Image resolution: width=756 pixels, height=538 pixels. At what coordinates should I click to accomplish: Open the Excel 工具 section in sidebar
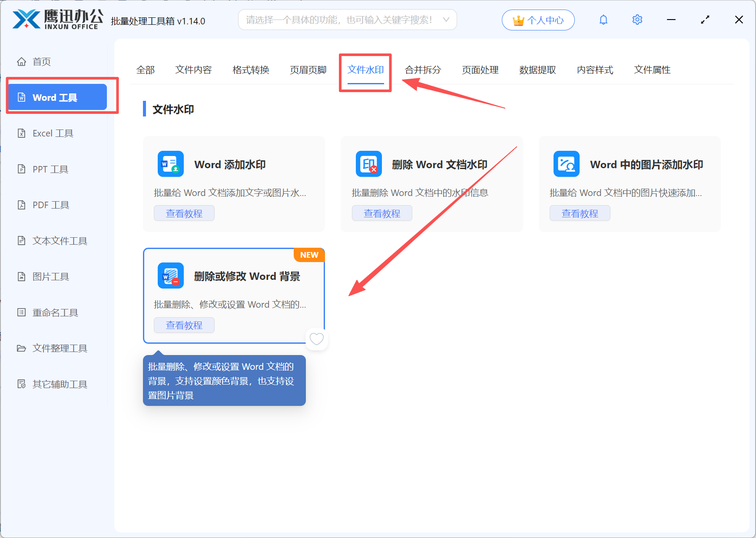[x=53, y=133]
